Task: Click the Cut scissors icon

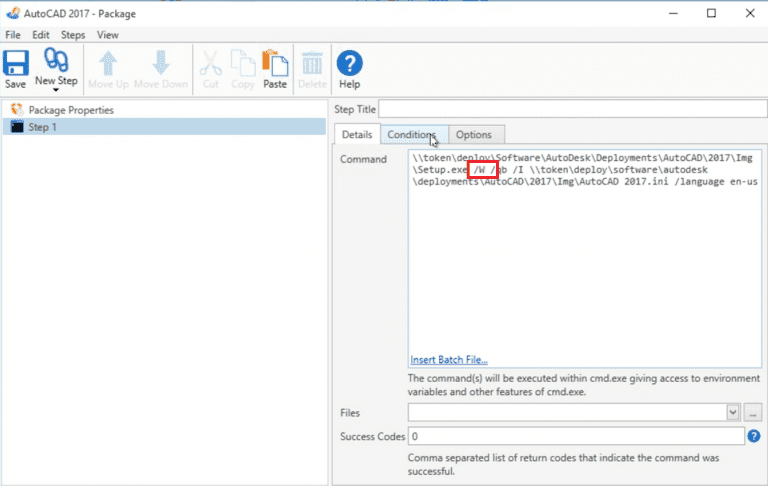Action: tap(211, 63)
